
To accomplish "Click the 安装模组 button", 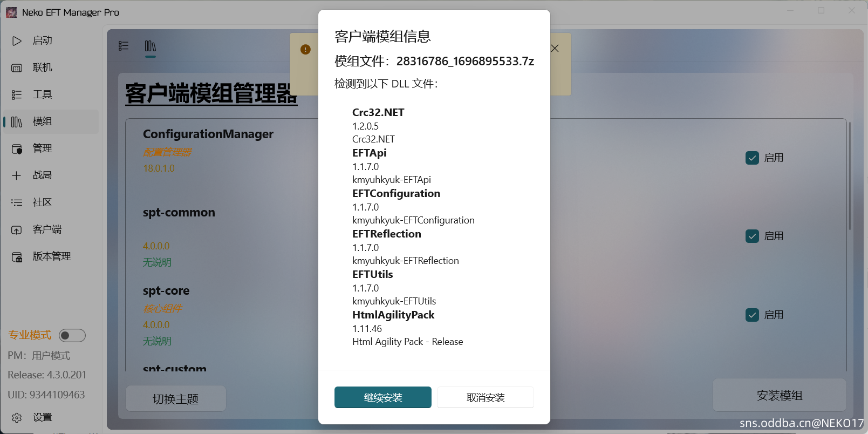I will click(x=780, y=395).
